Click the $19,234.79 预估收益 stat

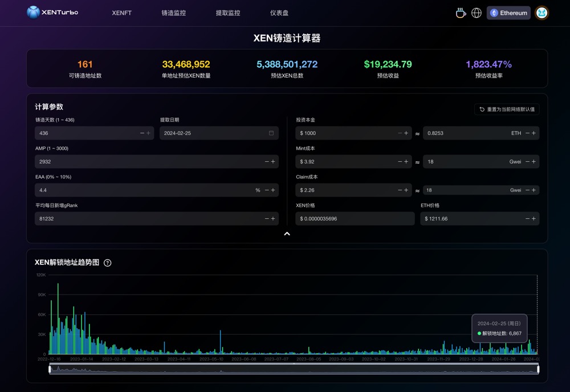pyautogui.click(x=388, y=69)
